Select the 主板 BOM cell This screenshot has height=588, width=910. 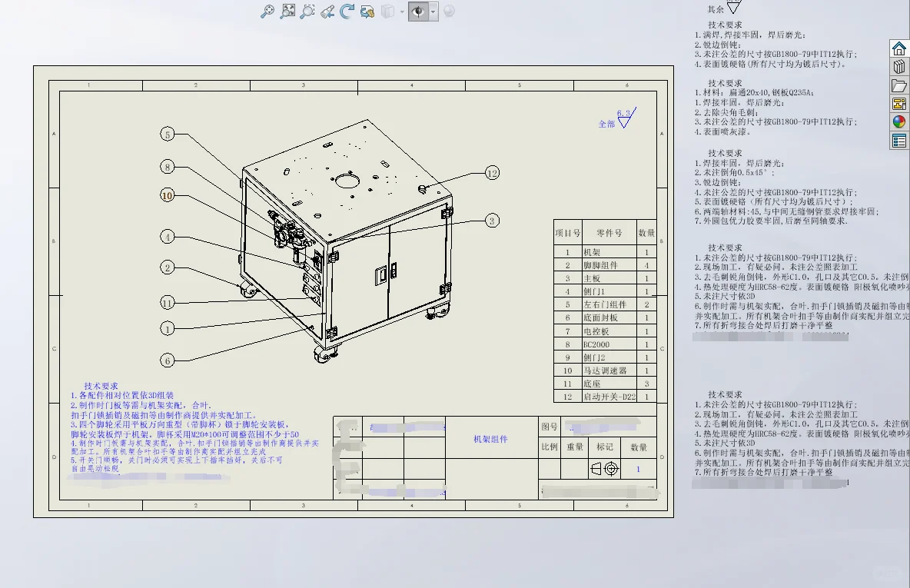click(x=609, y=278)
